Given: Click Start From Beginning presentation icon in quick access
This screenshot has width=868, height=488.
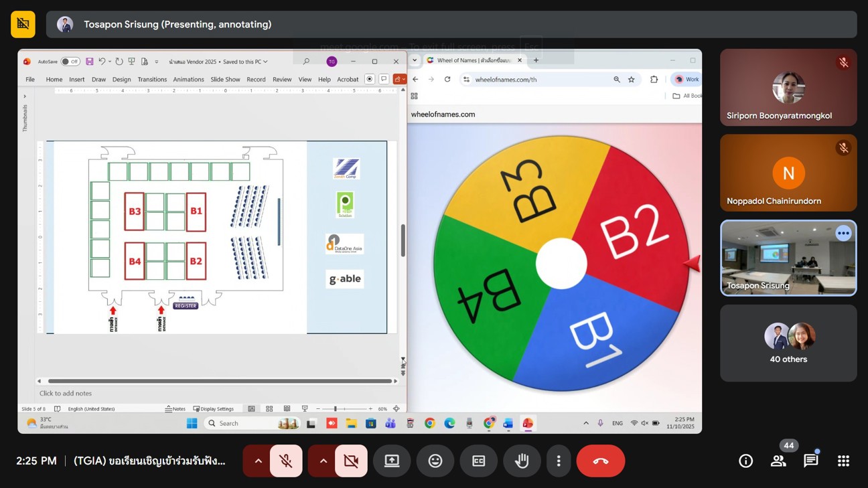Looking at the screenshot, I should point(132,62).
